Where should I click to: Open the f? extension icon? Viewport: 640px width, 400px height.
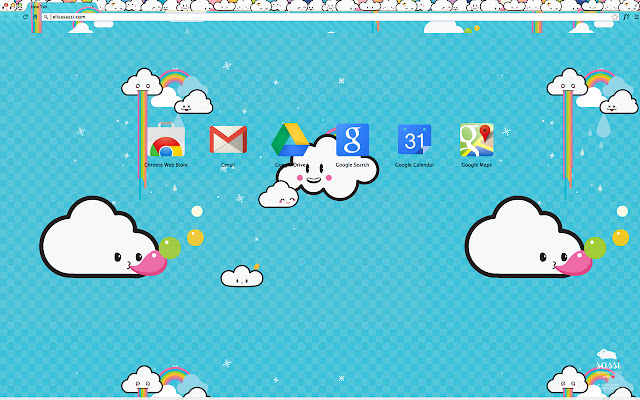[627, 17]
